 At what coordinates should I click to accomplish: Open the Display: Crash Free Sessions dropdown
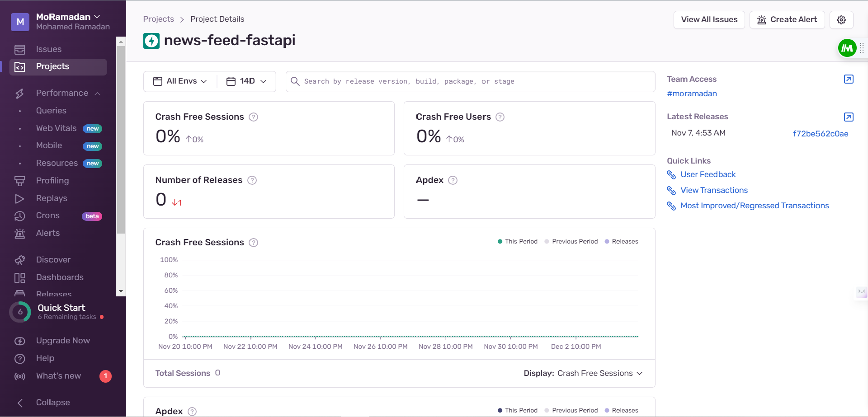coord(583,374)
